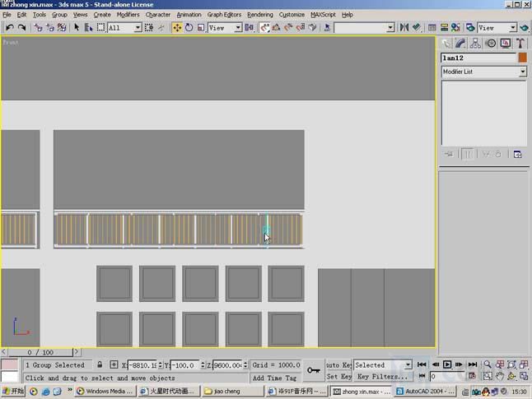Open the MAXScript menu
532x399 pixels.
(323, 15)
